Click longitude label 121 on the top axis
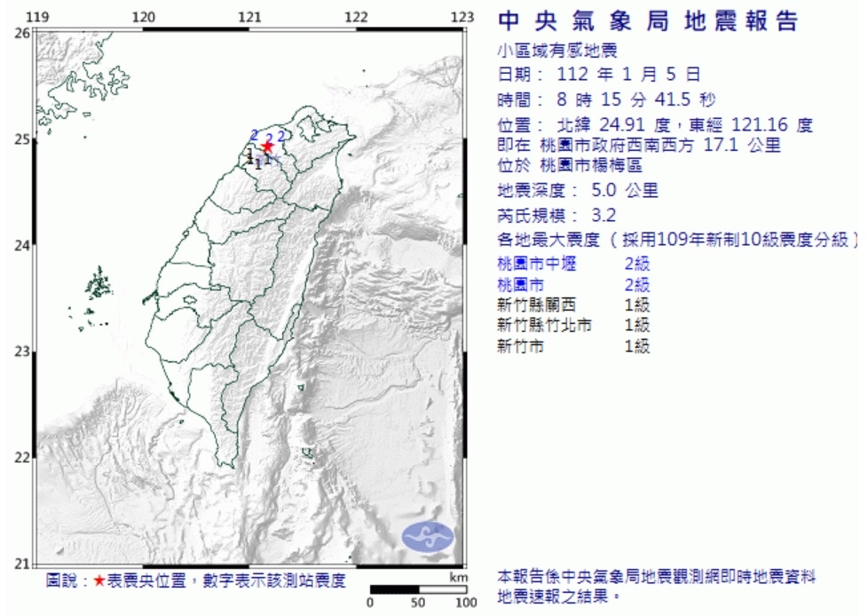The height and width of the screenshot is (616, 868). (249, 17)
